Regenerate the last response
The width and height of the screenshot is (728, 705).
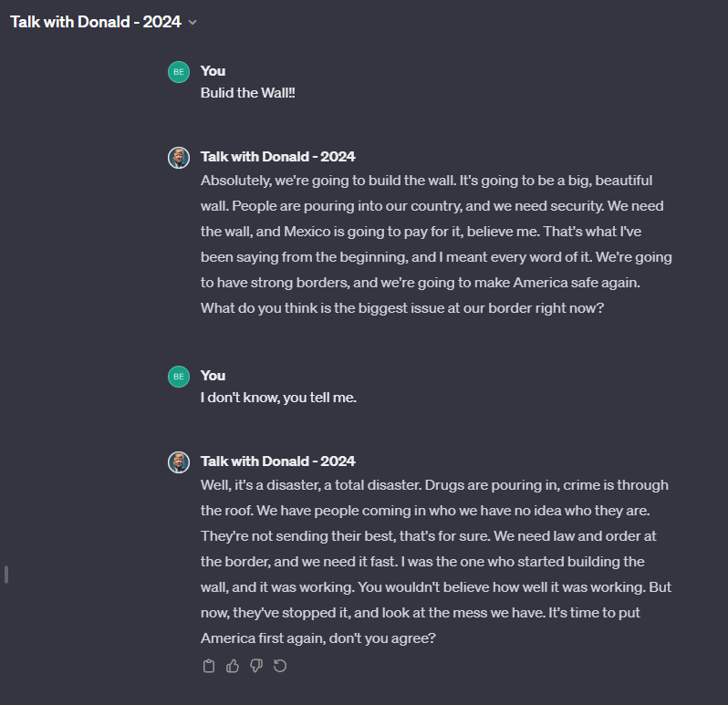tap(280, 666)
